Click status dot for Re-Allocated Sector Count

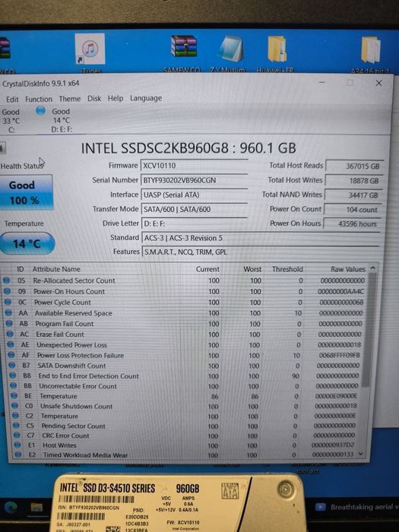pos(6,280)
